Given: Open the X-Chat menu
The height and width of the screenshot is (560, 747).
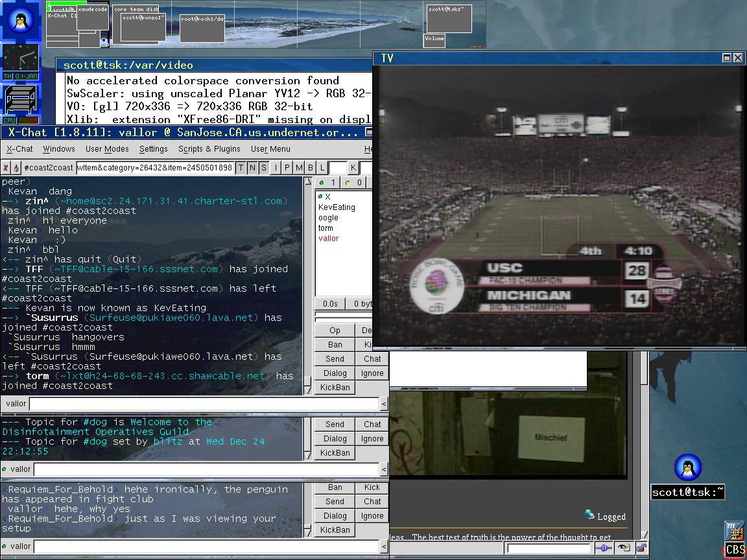Looking at the screenshot, I should click(x=19, y=149).
